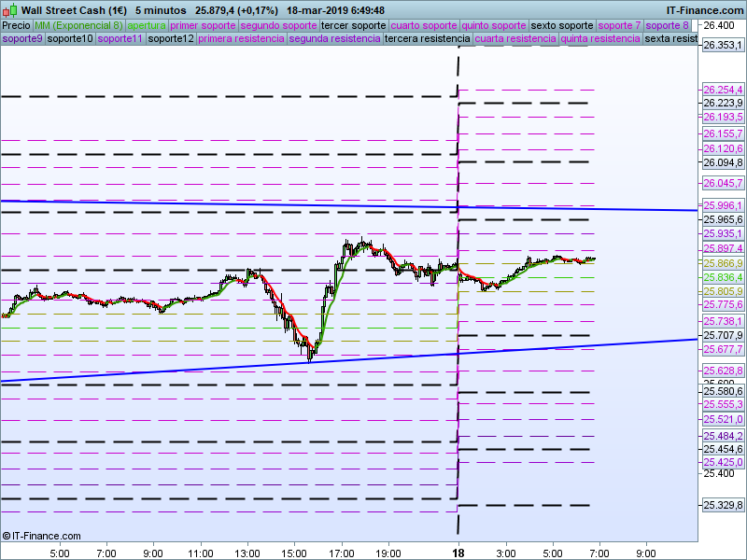Click the 26.094,8 price label
Viewport: 747px width, 560px height.
tap(723, 162)
